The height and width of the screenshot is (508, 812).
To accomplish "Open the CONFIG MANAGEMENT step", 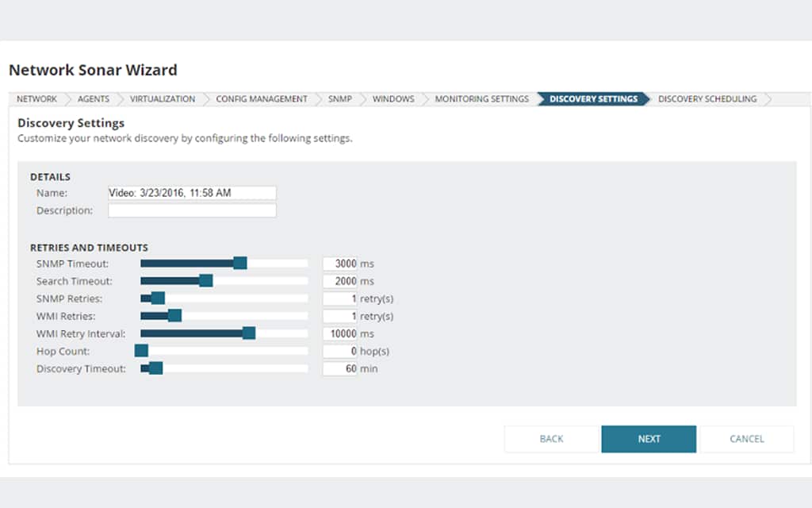I will point(262,98).
